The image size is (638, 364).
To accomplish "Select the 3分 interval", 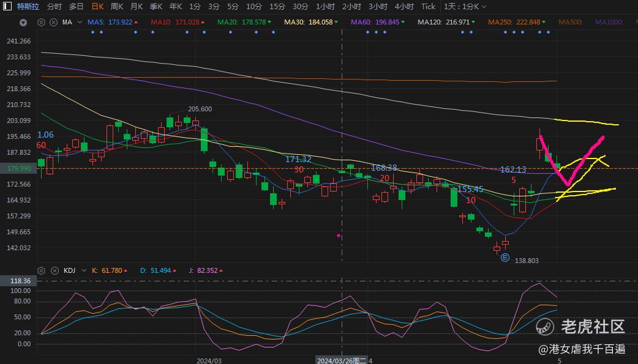I will pyautogui.click(x=214, y=7).
